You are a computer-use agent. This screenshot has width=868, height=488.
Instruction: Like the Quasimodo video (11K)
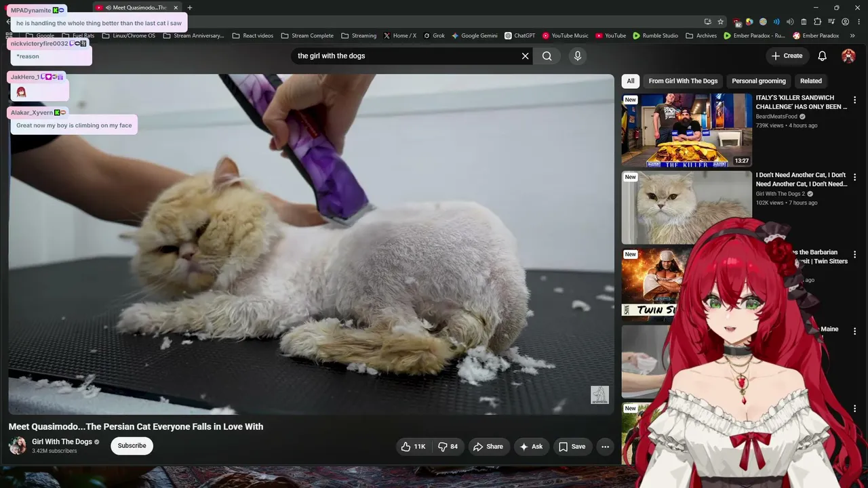coord(413,447)
